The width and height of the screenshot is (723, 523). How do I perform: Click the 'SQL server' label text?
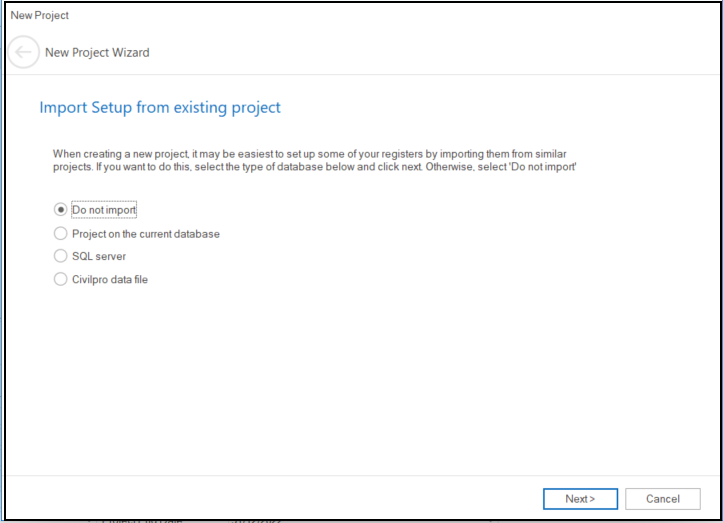click(x=99, y=256)
